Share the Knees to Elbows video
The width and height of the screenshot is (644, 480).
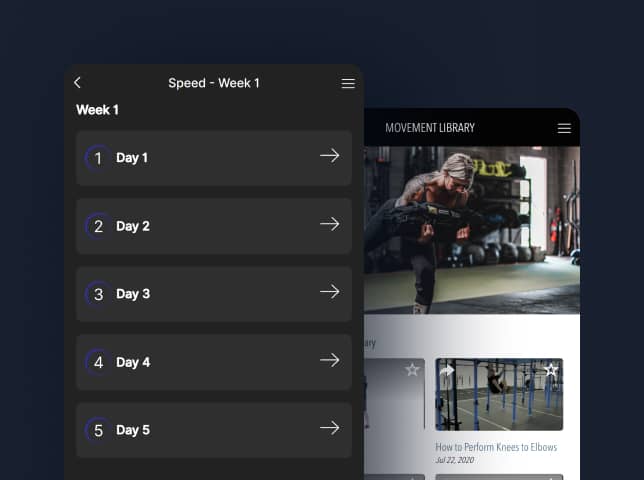click(447, 371)
